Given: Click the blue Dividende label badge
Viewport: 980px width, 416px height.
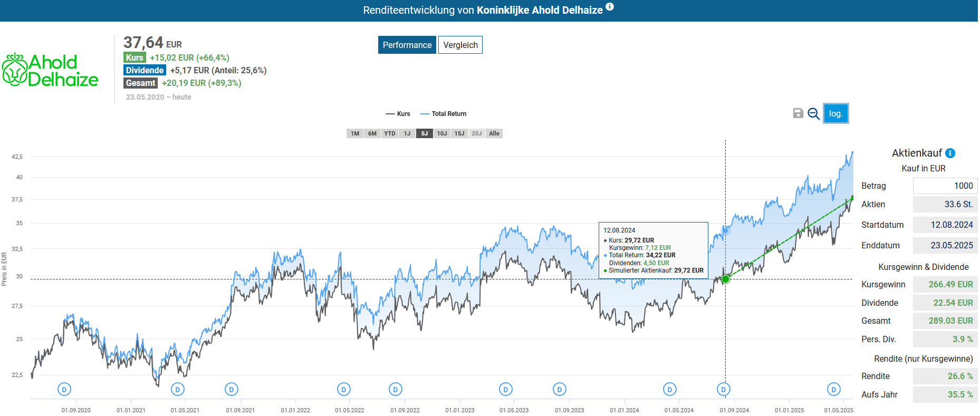Looking at the screenshot, I should 145,70.
